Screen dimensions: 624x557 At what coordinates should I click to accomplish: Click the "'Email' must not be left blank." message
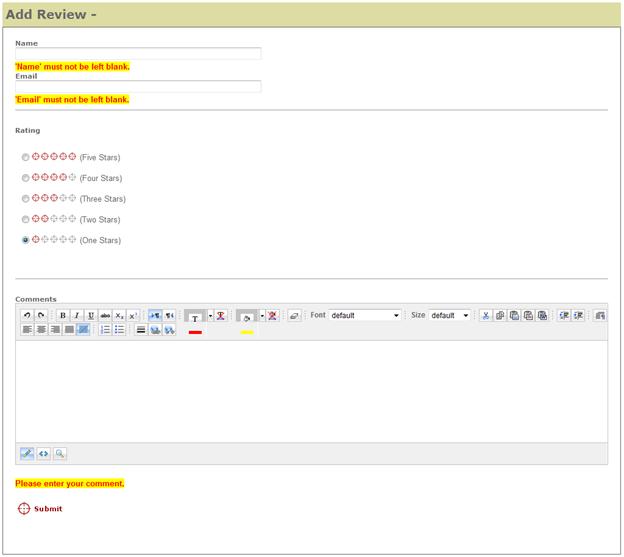(72, 99)
